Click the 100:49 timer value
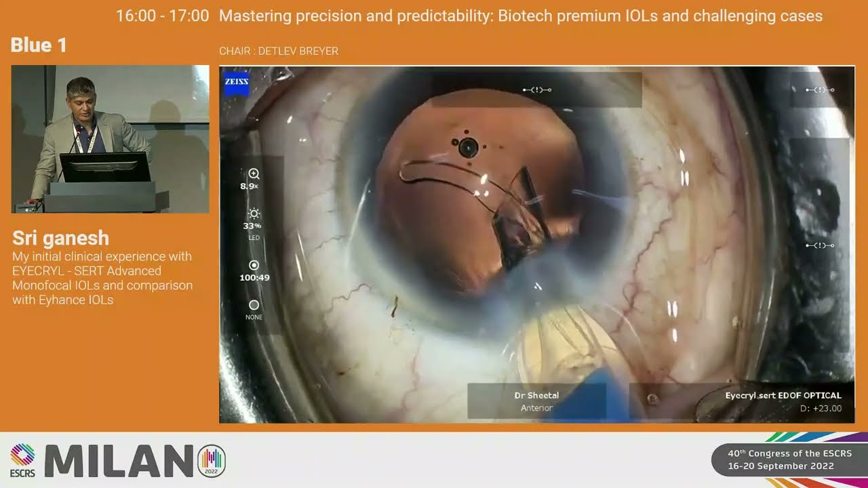The height and width of the screenshot is (488, 868). coord(254,278)
